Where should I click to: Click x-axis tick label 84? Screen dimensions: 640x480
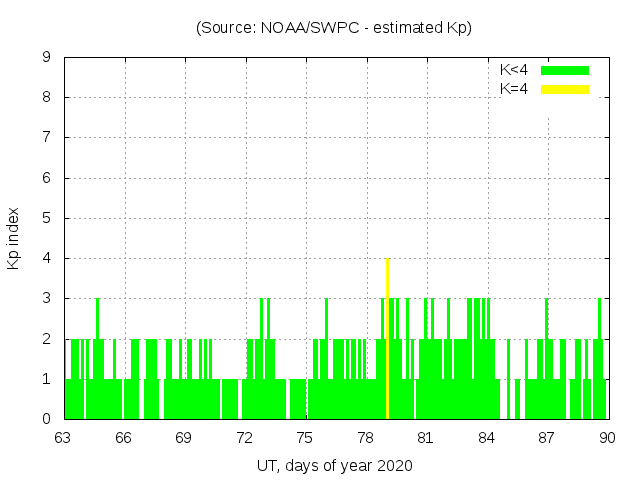tap(486, 438)
